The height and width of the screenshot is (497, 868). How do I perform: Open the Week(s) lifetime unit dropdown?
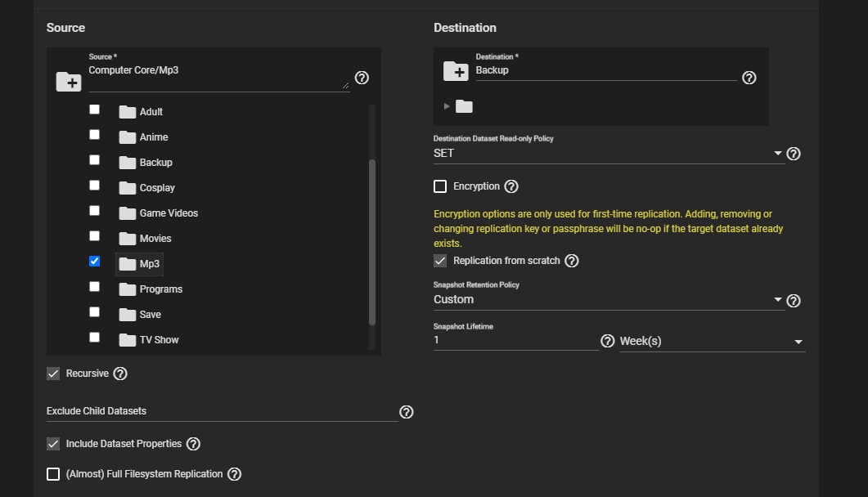tap(713, 342)
